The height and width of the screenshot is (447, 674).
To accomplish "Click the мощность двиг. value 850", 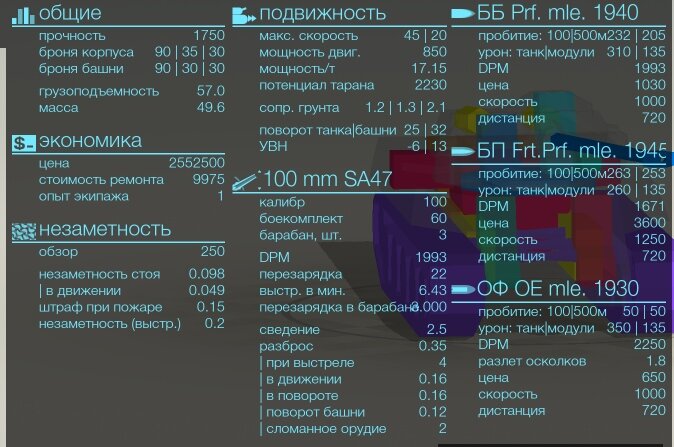I will pyautogui.click(x=435, y=52).
